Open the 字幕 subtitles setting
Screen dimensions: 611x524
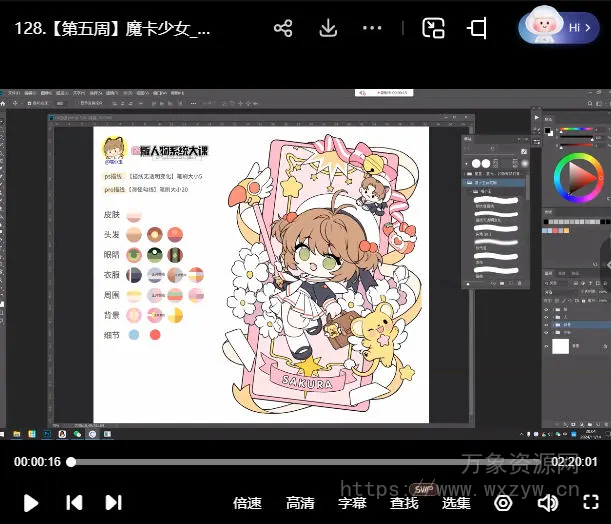pyautogui.click(x=352, y=503)
